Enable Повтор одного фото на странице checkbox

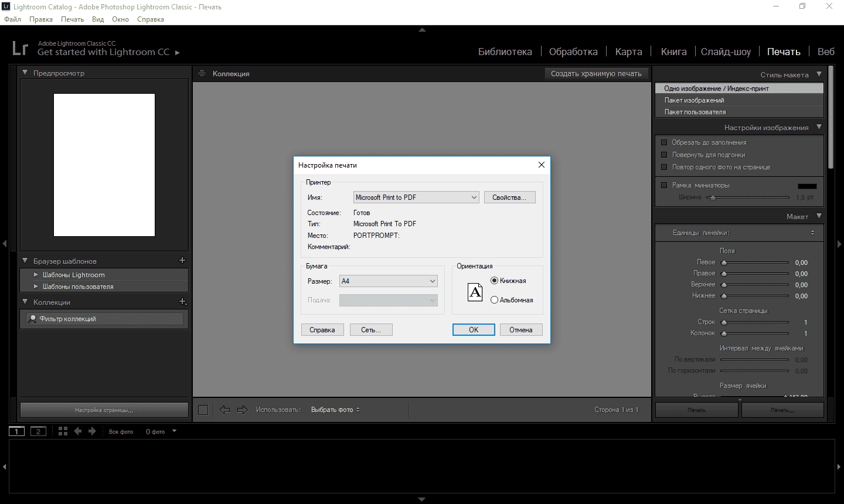click(x=664, y=167)
